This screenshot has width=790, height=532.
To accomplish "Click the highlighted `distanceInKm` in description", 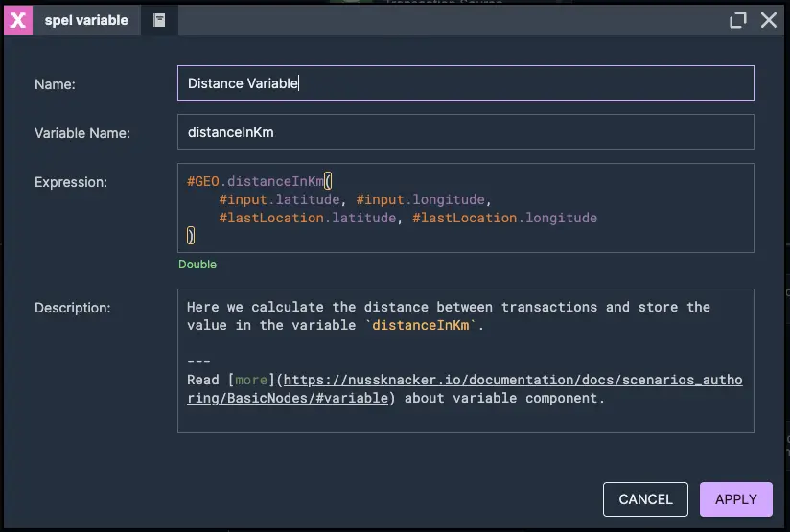I will click(421, 325).
